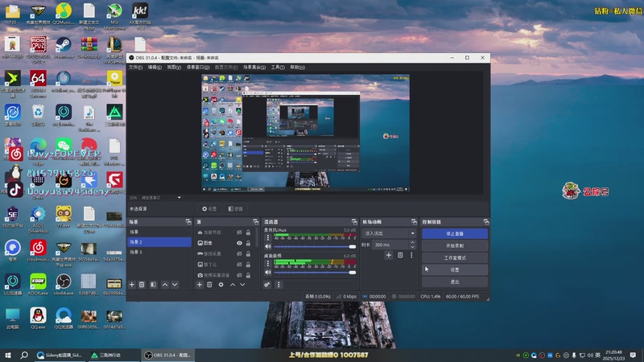Expand the preview zoom percentage dropdown
Image resolution: width=644 pixels, height=362 pixels.
pos(180,197)
